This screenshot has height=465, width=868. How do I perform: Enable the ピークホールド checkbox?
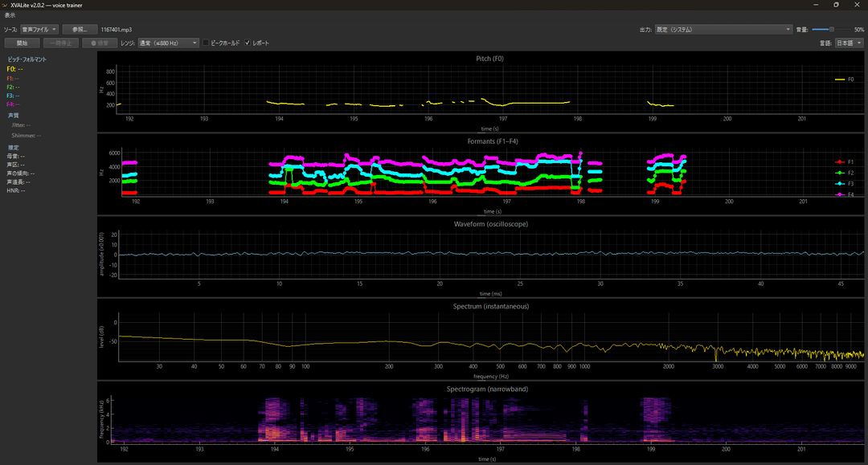pyautogui.click(x=206, y=43)
